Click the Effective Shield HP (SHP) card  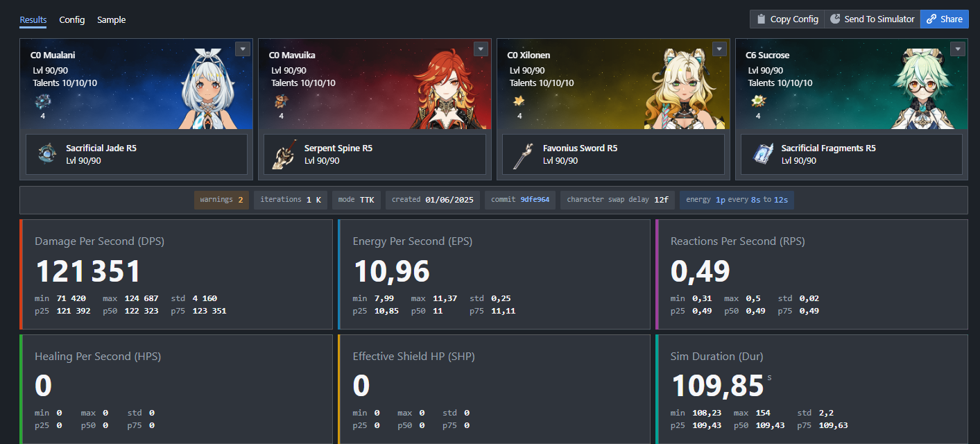point(494,389)
